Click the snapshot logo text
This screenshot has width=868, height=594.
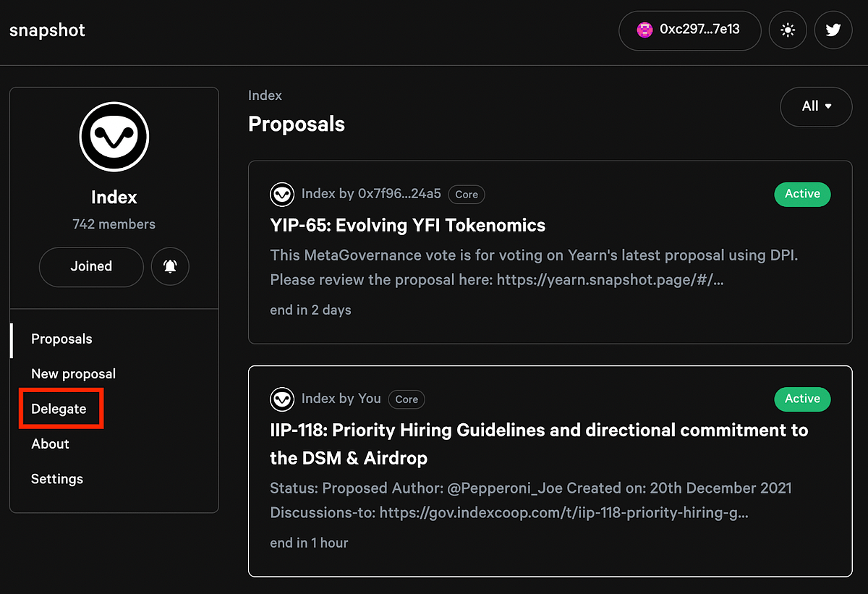coord(47,30)
